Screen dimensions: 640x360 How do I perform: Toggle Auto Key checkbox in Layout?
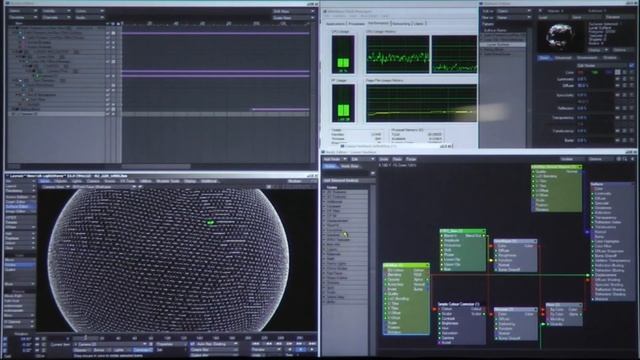coord(193,344)
